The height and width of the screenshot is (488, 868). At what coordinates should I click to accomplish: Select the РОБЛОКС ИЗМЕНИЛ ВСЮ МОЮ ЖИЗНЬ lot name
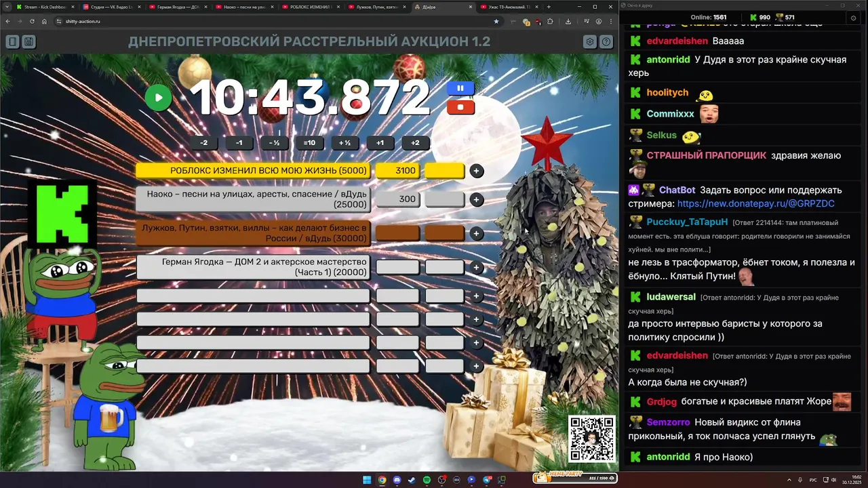tap(253, 171)
